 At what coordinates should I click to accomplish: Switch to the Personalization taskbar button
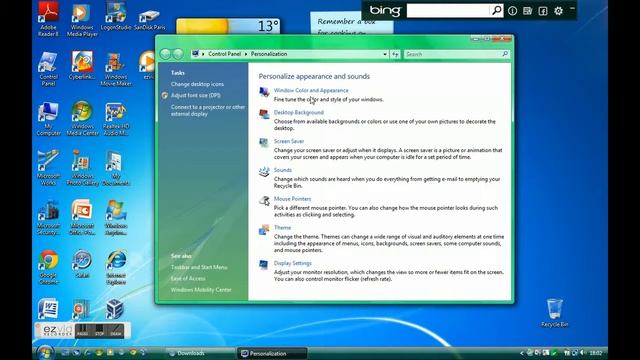[x=272, y=353]
